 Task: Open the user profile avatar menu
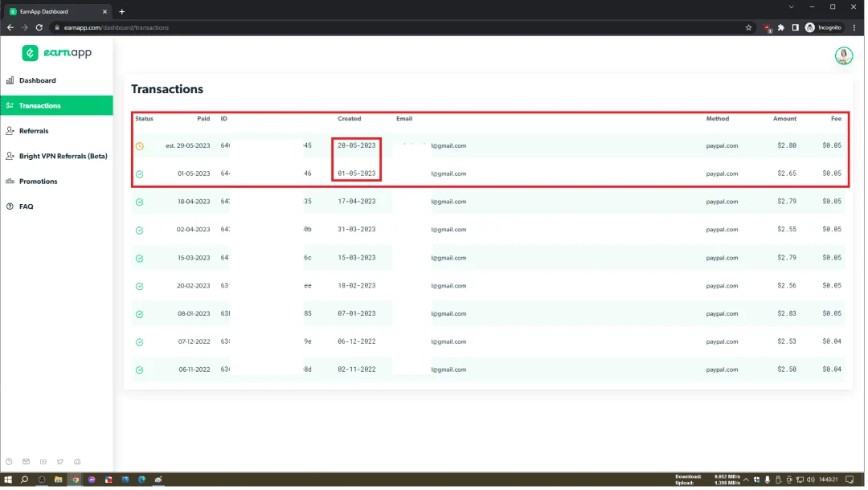(x=845, y=56)
